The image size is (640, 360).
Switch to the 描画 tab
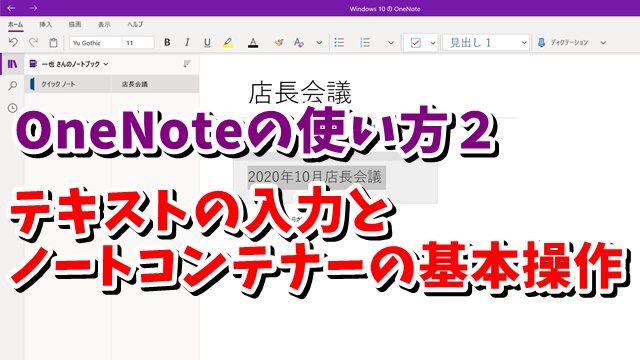(x=75, y=24)
